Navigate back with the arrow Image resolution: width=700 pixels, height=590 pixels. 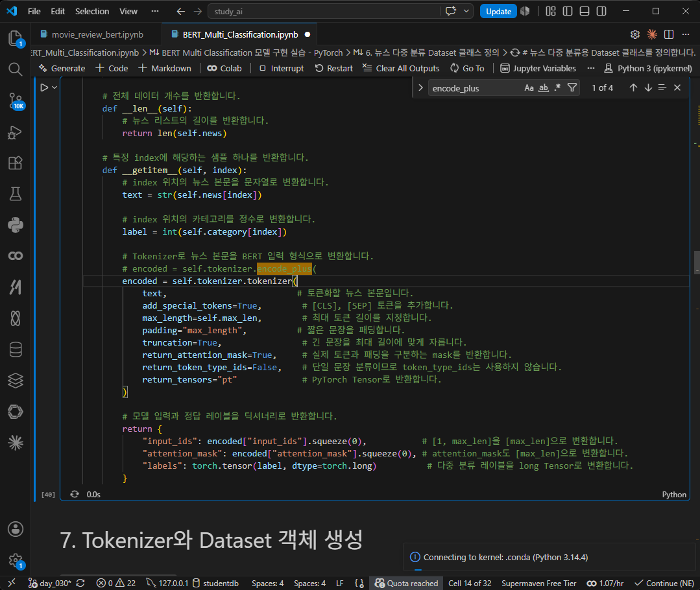(181, 11)
